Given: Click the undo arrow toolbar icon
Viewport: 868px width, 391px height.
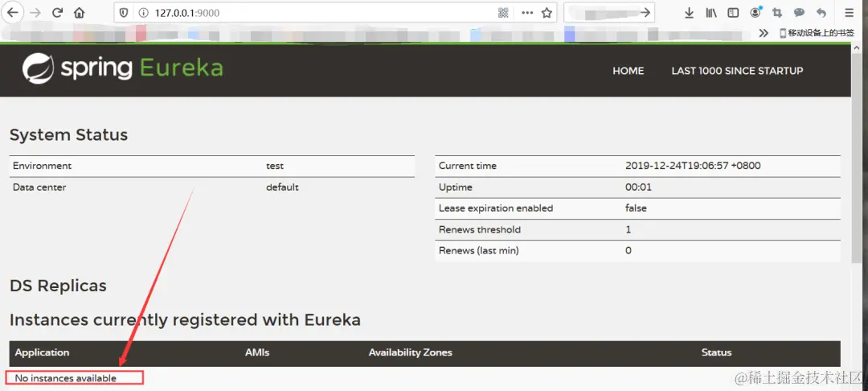Looking at the screenshot, I should point(821,13).
